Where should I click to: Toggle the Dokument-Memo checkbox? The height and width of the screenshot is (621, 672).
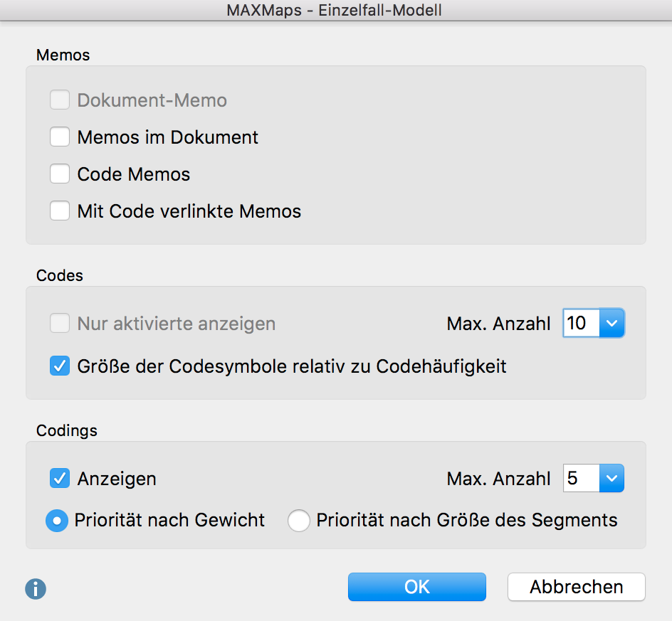[60, 100]
